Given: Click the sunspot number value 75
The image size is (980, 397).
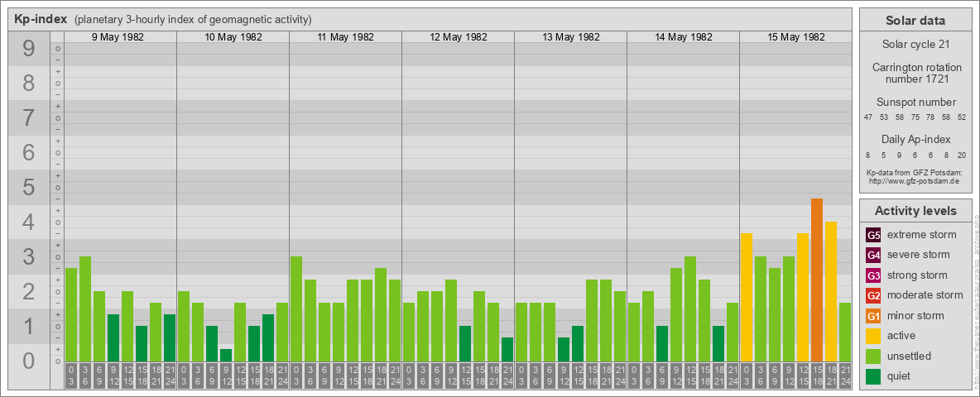Looking at the screenshot, I should pyautogui.click(x=915, y=117).
